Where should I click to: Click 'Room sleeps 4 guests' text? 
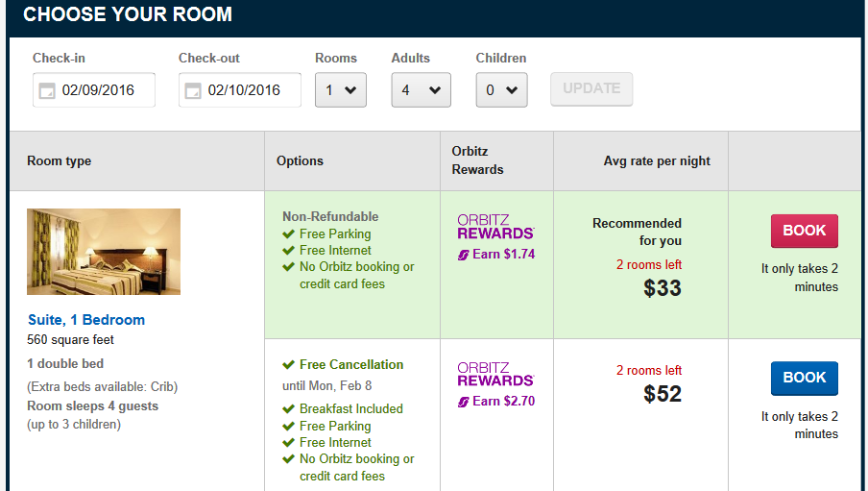pyautogui.click(x=92, y=406)
